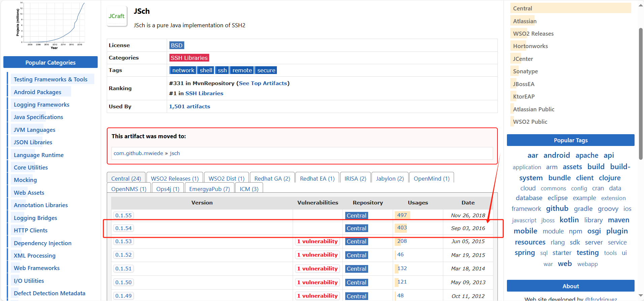This screenshot has width=644, height=301.
Task: Open version 0.1.50
Action: (123, 282)
